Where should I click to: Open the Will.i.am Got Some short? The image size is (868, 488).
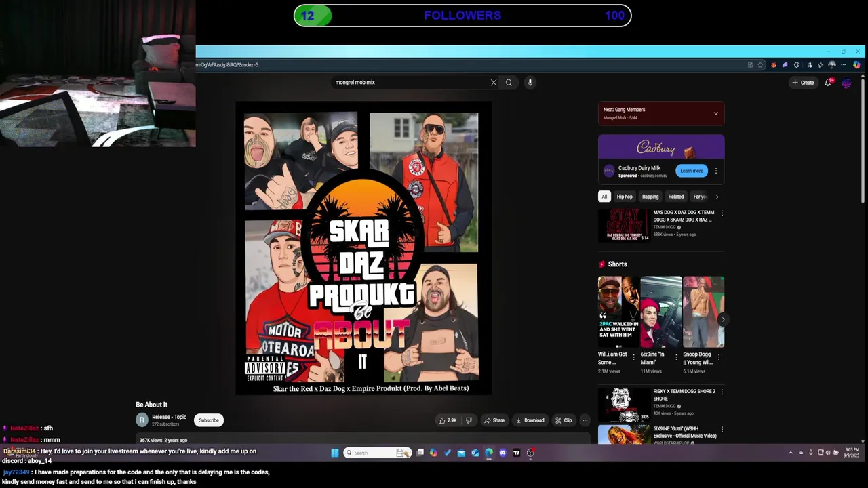[x=618, y=312]
